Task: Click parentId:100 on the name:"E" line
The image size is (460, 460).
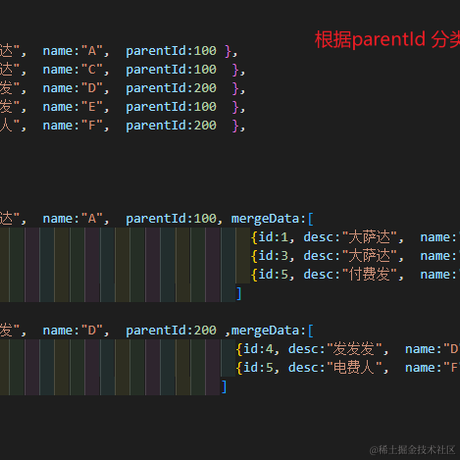Action: 171,107
